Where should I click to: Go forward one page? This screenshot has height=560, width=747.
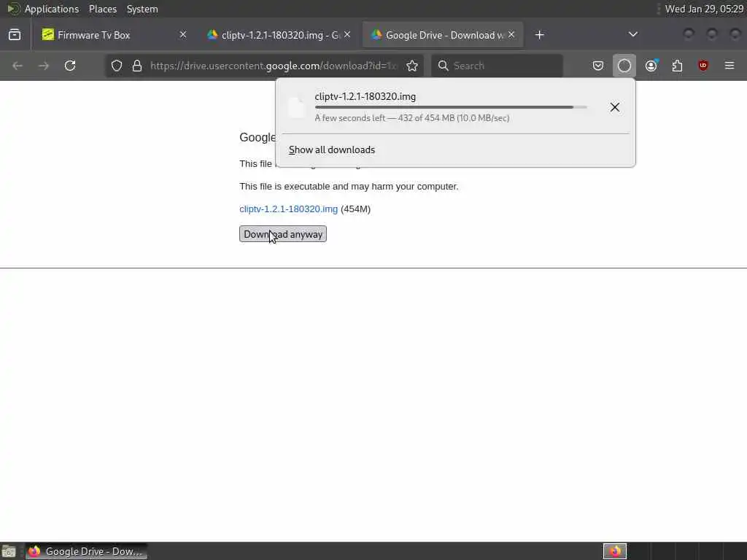point(43,66)
